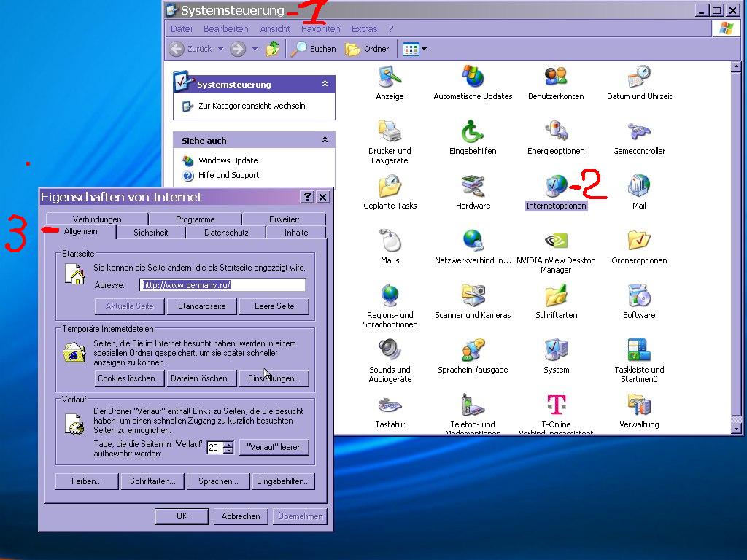This screenshot has width=747, height=560.
Task: Open the Forward button history dropdown arrow
Action: click(255, 49)
